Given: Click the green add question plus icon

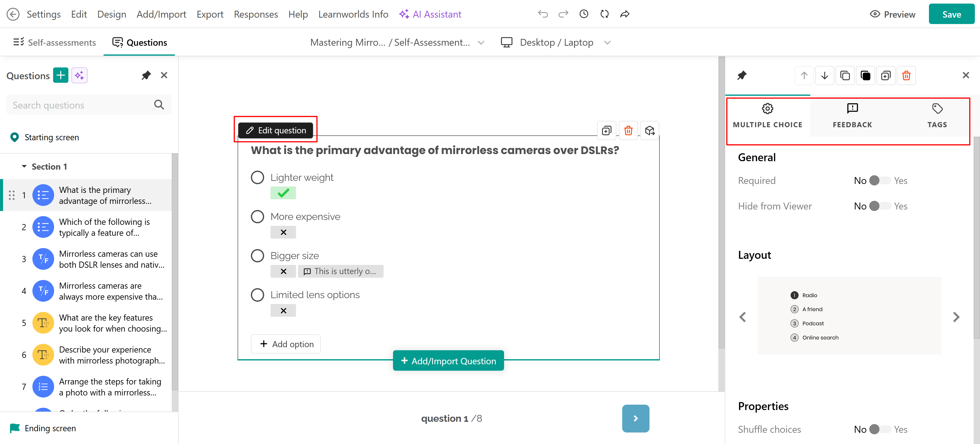Looking at the screenshot, I should (x=60, y=75).
